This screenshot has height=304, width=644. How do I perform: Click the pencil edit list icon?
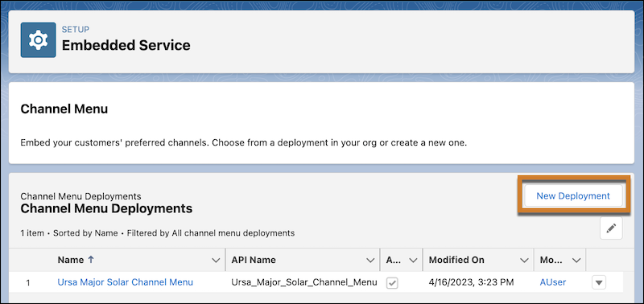(611, 228)
